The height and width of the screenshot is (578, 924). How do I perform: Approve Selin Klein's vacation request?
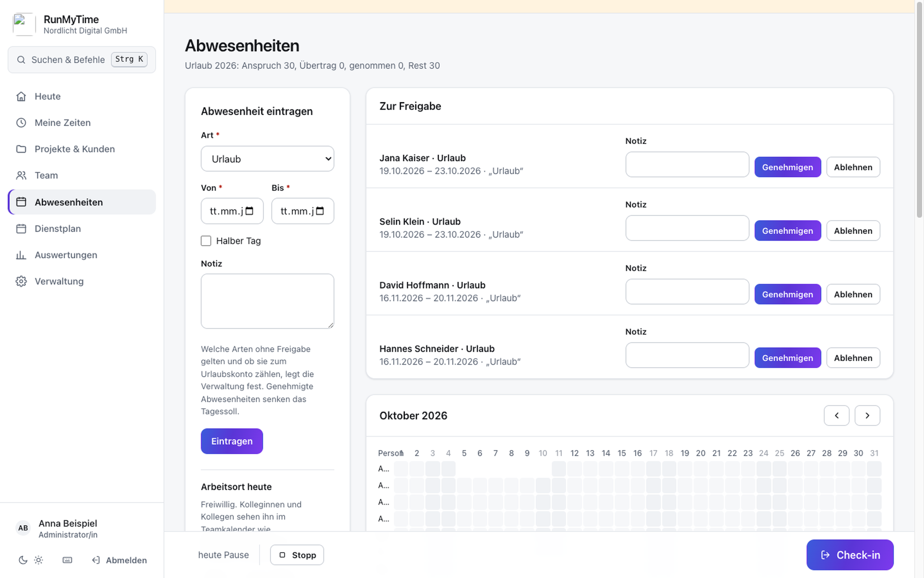coord(788,231)
